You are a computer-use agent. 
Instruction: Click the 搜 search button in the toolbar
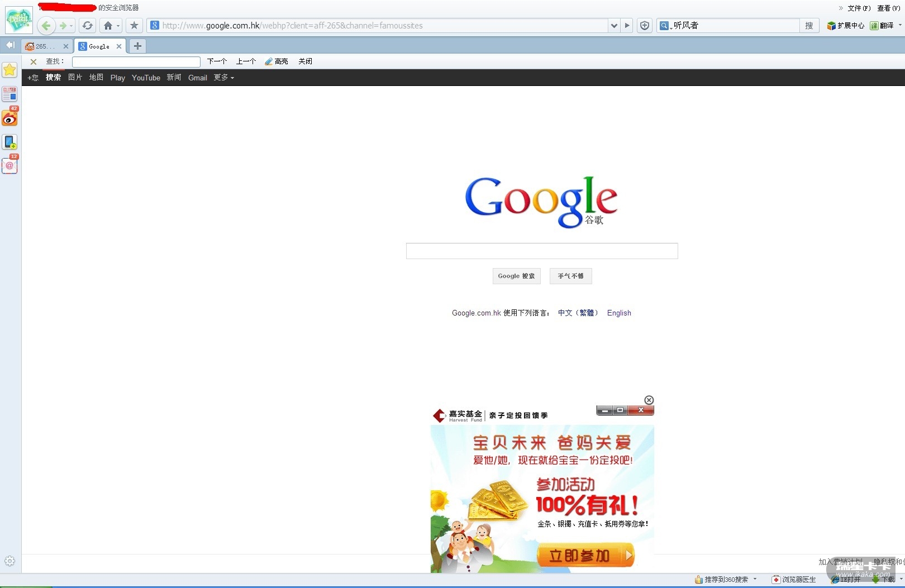pos(809,26)
